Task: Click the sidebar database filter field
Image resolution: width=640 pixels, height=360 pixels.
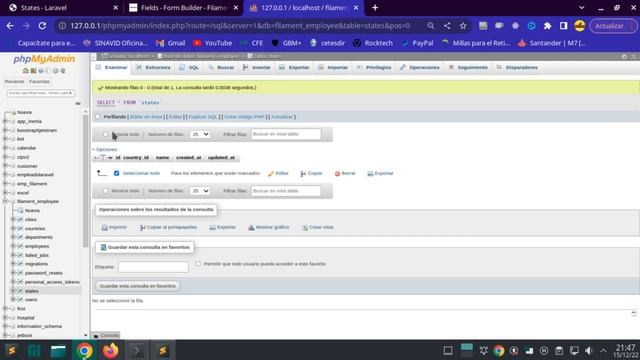Action: pos(40,93)
